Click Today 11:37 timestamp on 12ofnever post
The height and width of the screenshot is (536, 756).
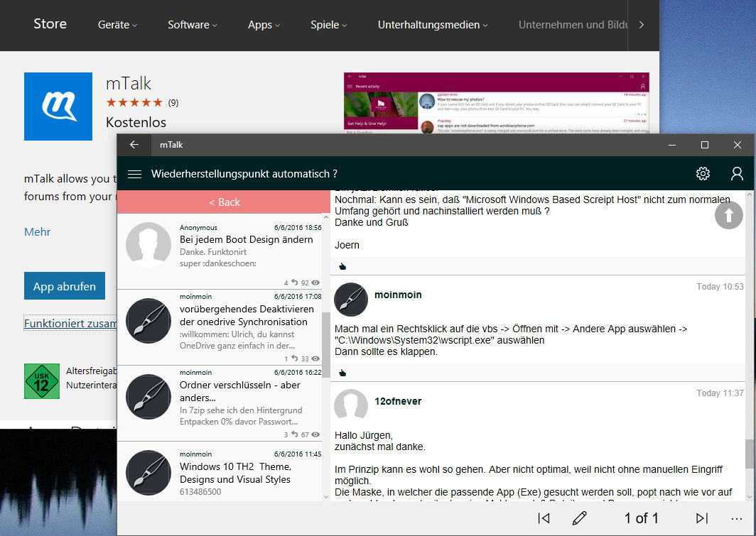coord(720,393)
